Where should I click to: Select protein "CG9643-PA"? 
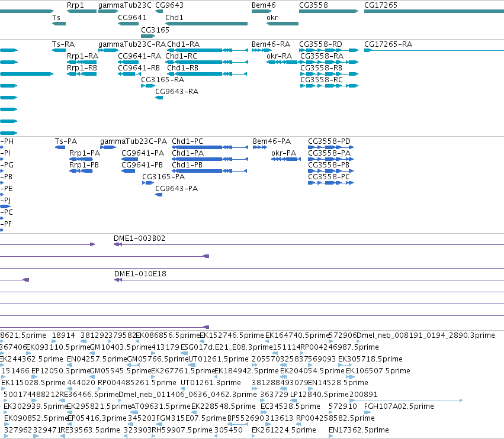pyautogui.click(x=176, y=189)
